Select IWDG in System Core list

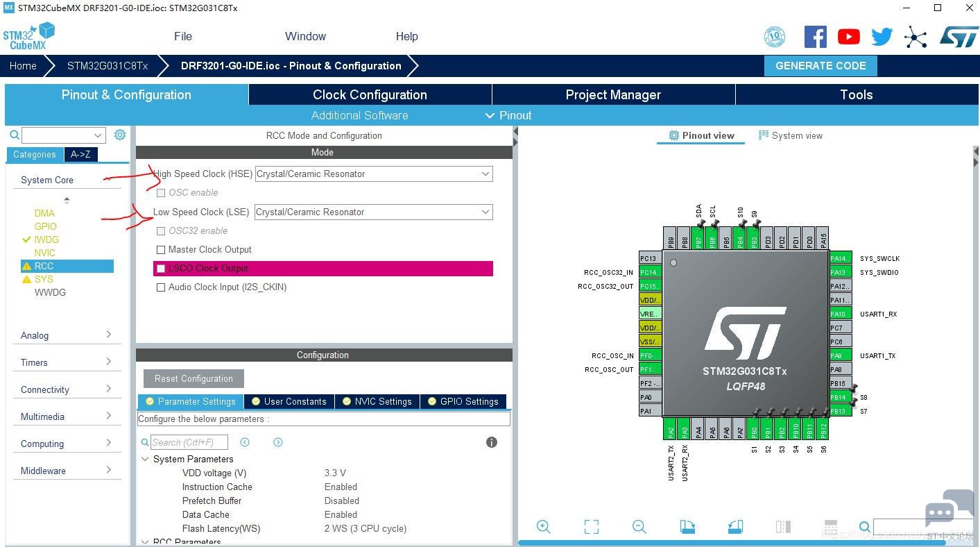(x=46, y=239)
